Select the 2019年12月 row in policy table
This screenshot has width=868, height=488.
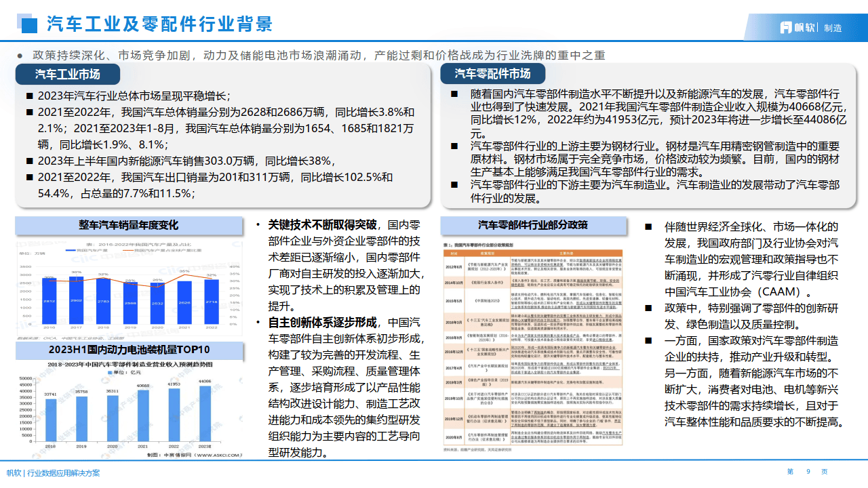pos(533,418)
